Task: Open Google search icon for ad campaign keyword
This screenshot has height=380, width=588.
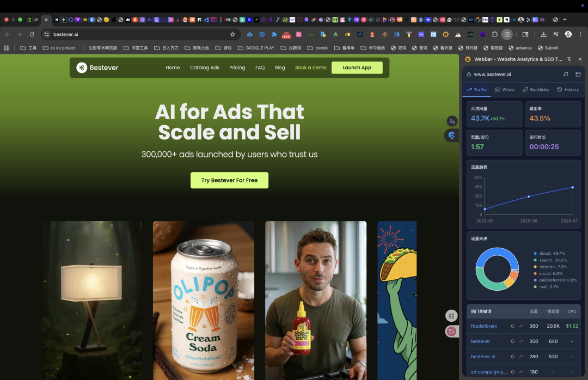Action: (513, 372)
